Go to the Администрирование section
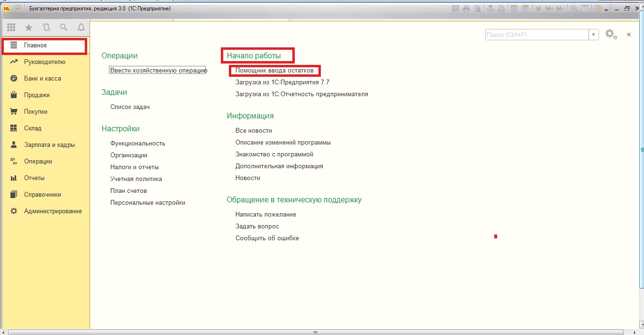The width and height of the screenshot is (644, 335). (x=53, y=211)
